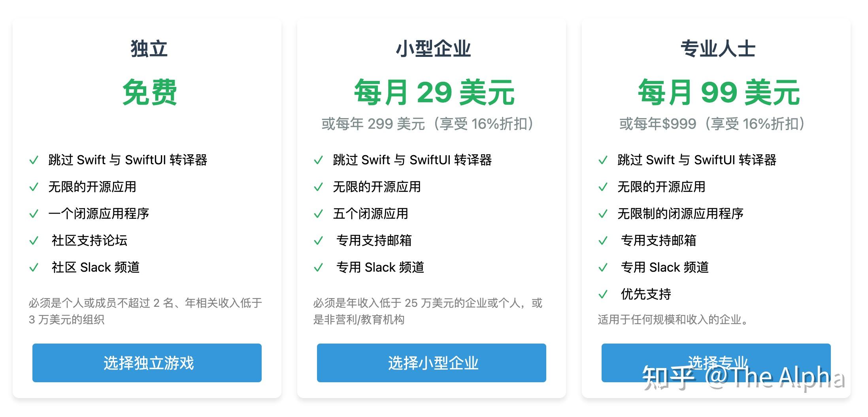Click the checkmark beside 无限制的闭源应用程序

[603, 214]
